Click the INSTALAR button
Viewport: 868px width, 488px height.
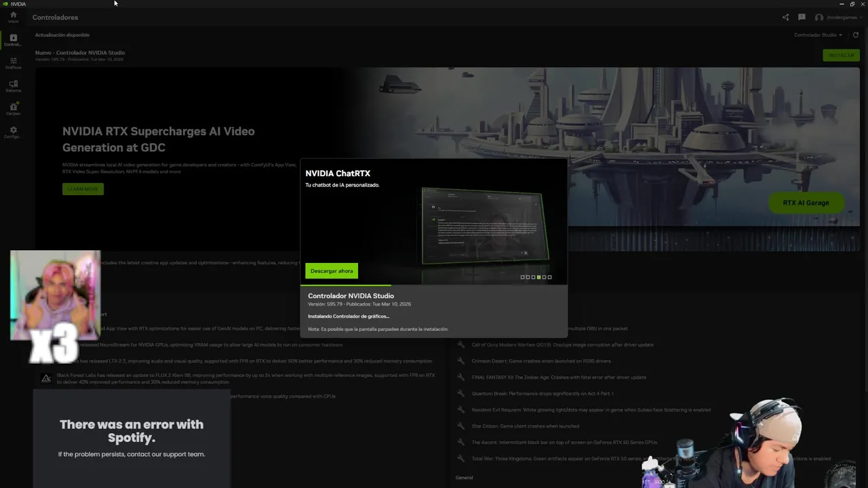point(841,55)
